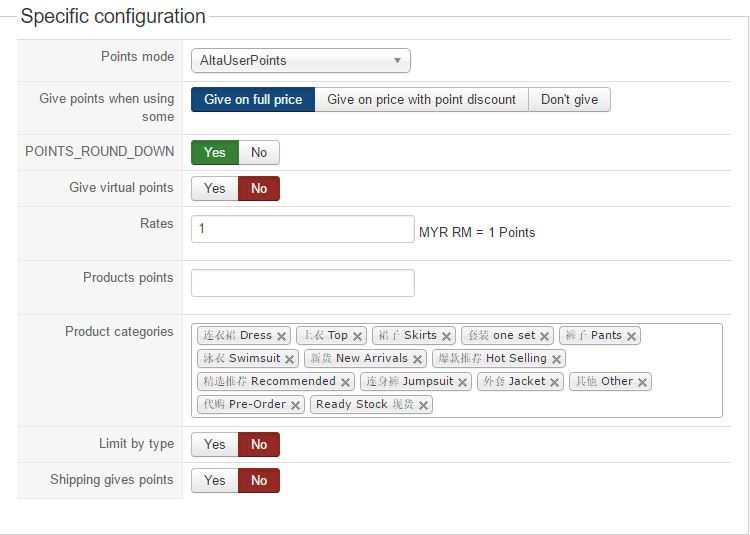Enable Shipping gives points with Yes
This screenshot has width=750, height=535.
click(x=215, y=480)
